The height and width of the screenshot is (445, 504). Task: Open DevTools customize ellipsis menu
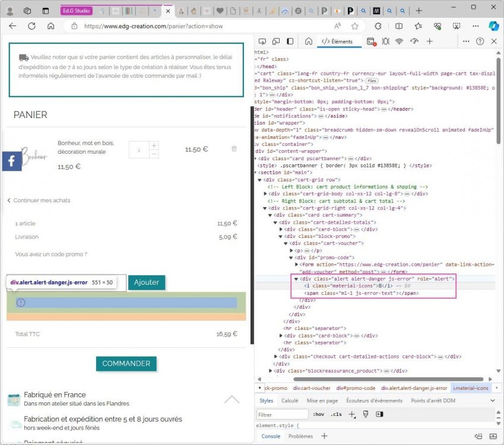pyautogui.click(x=466, y=42)
